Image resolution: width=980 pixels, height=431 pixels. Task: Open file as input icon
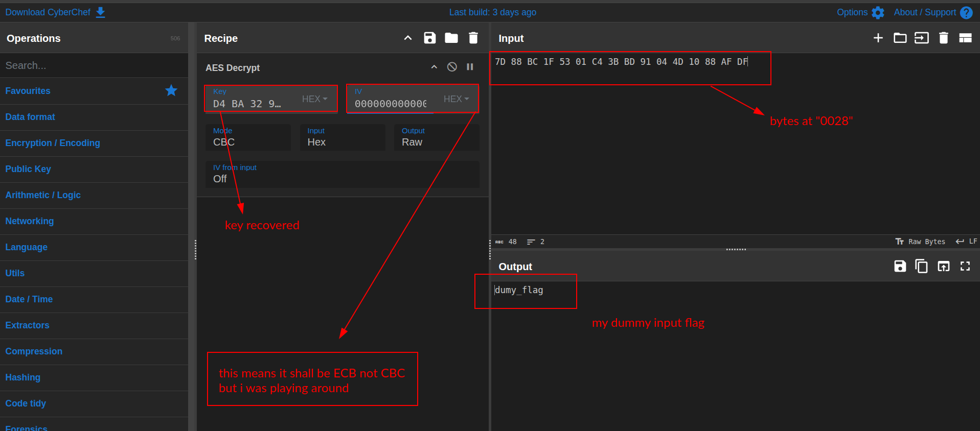point(922,38)
